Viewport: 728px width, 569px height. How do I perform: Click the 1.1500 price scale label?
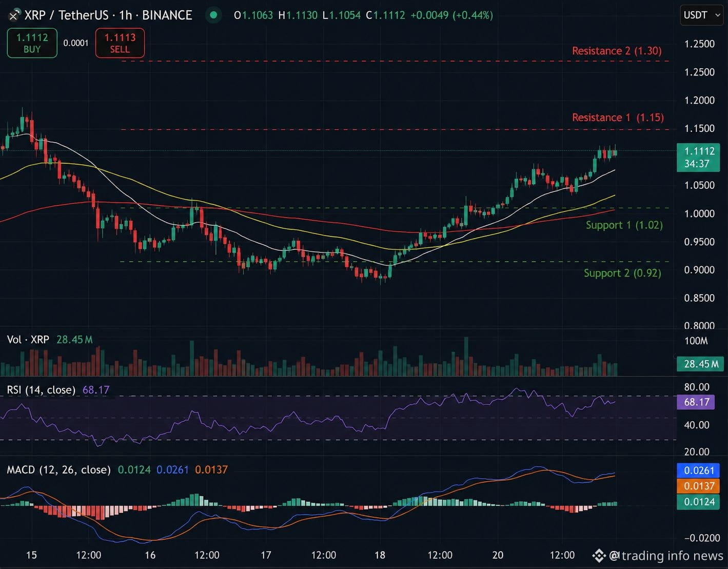(x=699, y=128)
